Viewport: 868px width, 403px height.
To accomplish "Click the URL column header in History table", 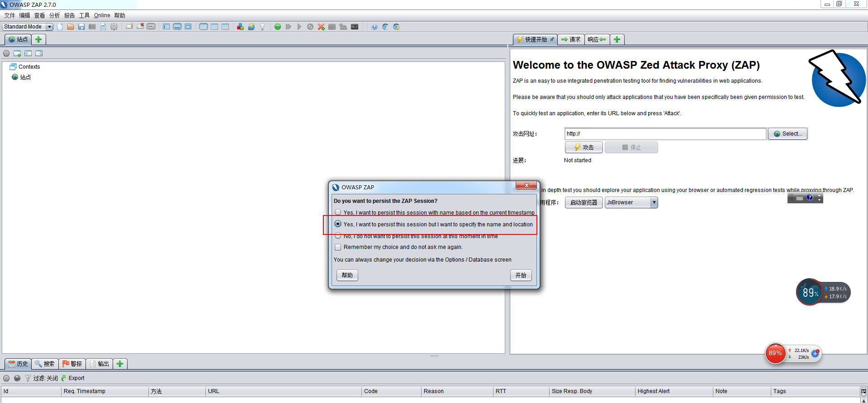I will (x=284, y=391).
